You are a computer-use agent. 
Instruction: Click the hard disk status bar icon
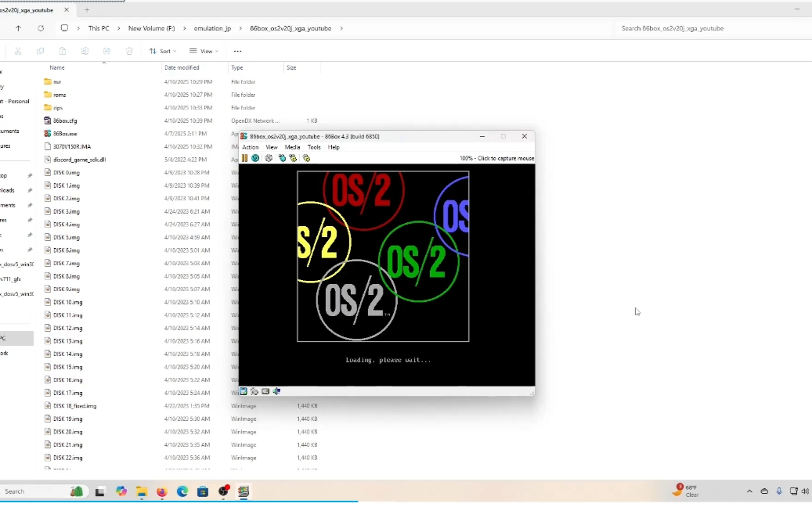click(x=265, y=392)
